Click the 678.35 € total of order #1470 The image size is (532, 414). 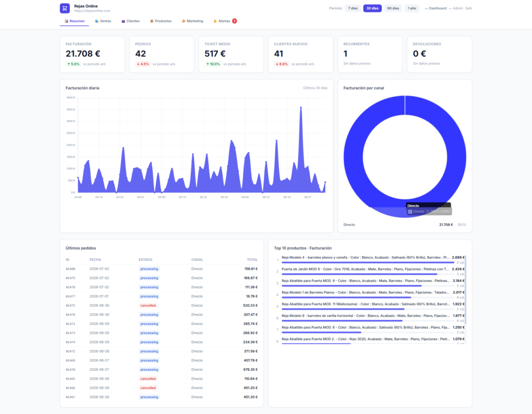(x=250, y=369)
